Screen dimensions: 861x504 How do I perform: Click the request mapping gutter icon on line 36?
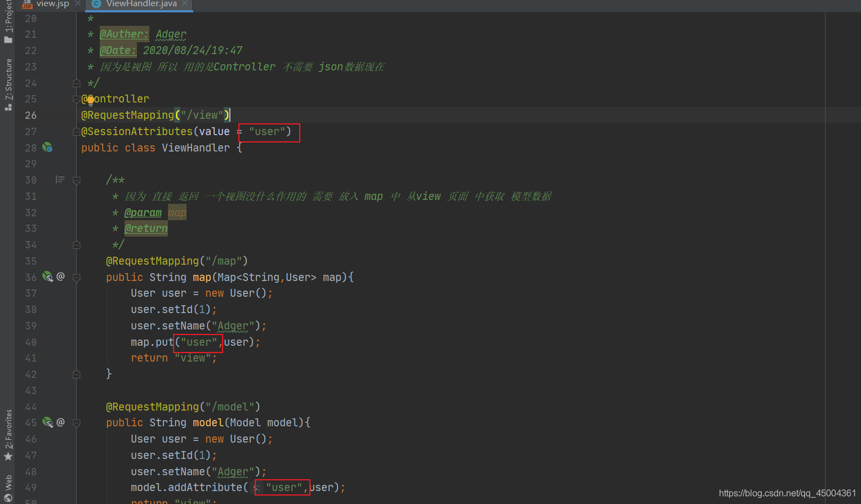[x=47, y=276]
